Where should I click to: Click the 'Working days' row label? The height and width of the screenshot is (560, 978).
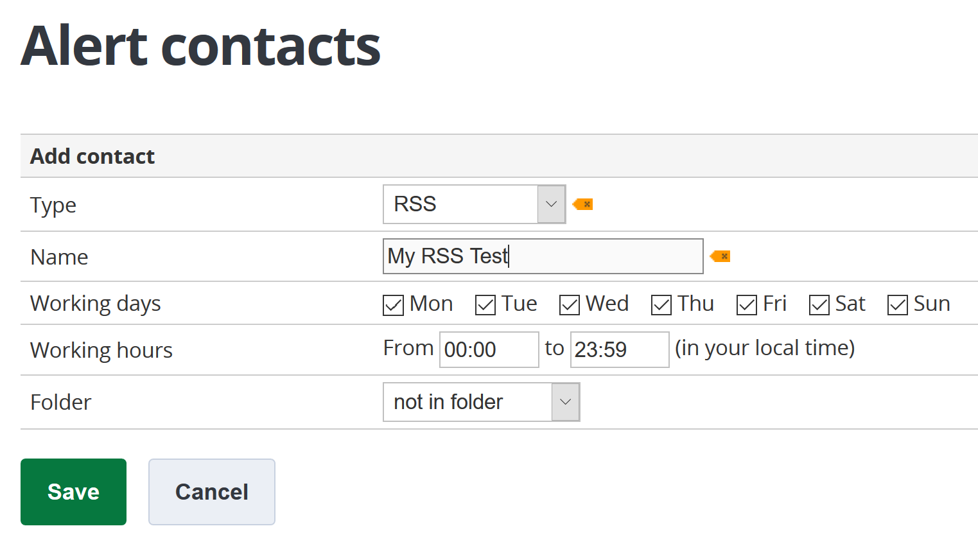coord(96,303)
